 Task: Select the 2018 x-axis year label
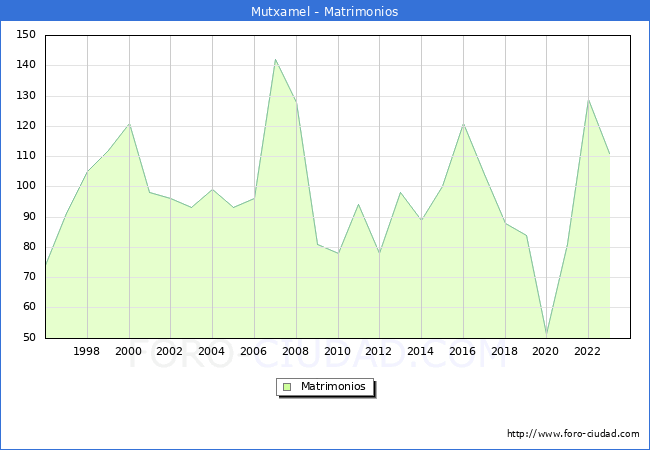tap(504, 351)
